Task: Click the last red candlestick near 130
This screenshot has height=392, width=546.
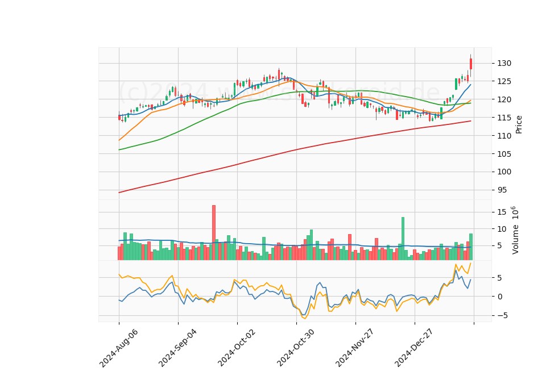Action: click(471, 64)
